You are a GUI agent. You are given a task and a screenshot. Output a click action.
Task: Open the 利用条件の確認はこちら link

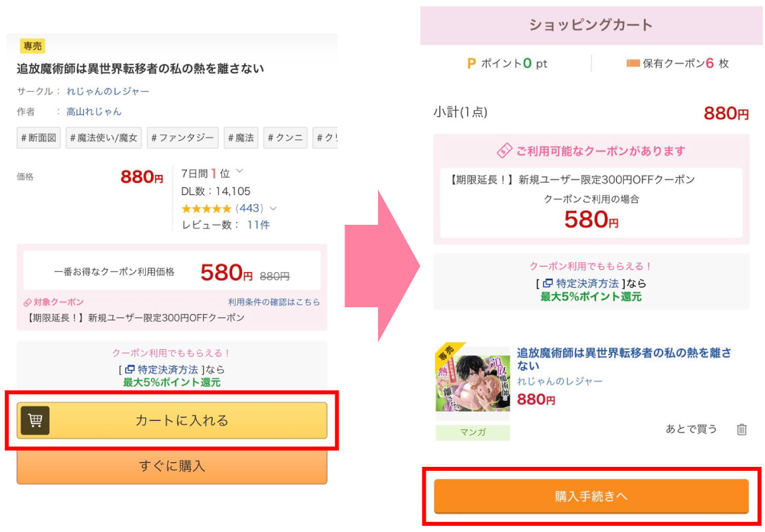(x=273, y=302)
